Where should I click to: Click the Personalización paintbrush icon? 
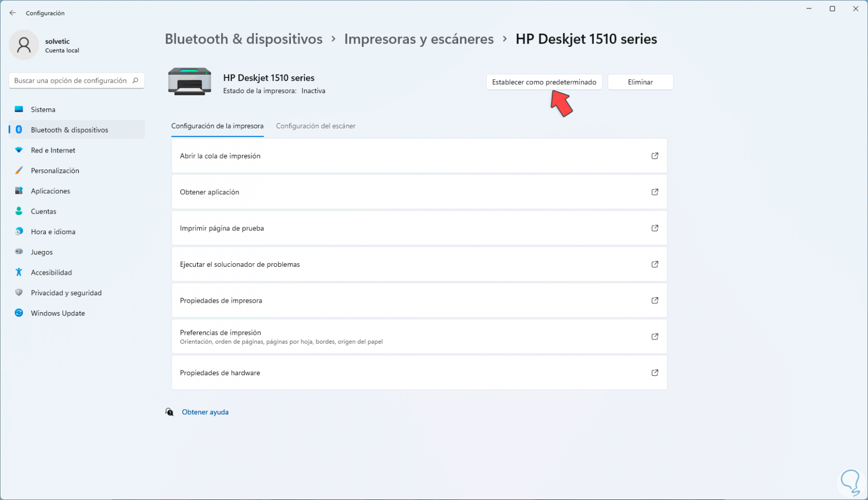(19, 171)
